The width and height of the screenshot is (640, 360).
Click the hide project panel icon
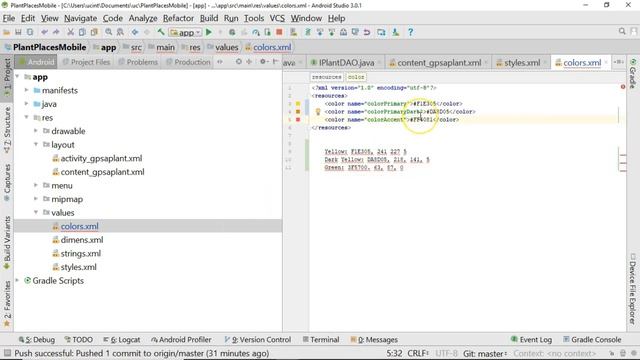click(x=276, y=62)
